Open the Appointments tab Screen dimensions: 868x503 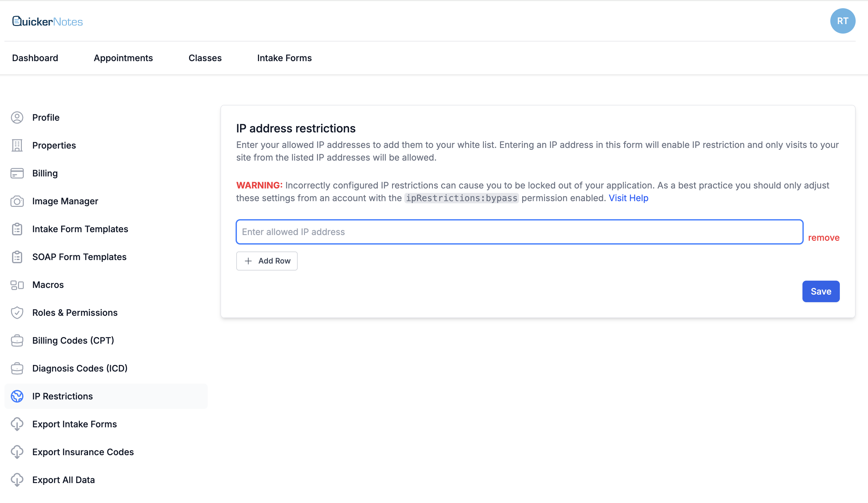(123, 58)
